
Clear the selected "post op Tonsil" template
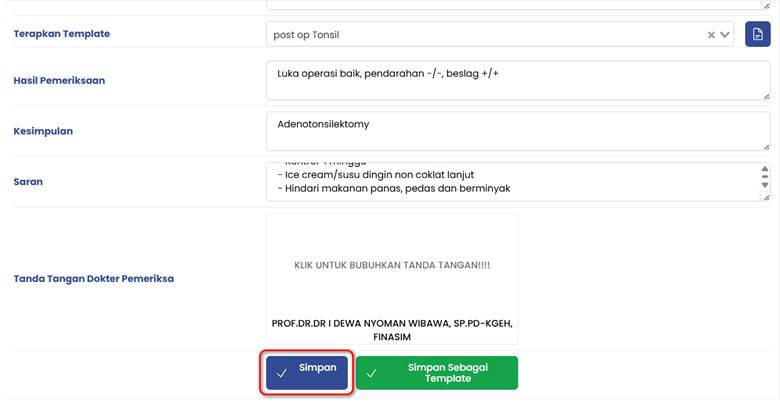[x=711, y=35]
